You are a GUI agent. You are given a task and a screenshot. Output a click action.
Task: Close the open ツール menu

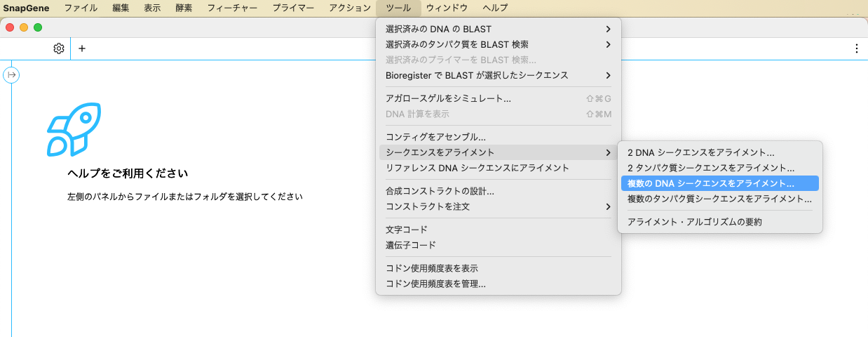pyautogui.click(x=398, y=8)
